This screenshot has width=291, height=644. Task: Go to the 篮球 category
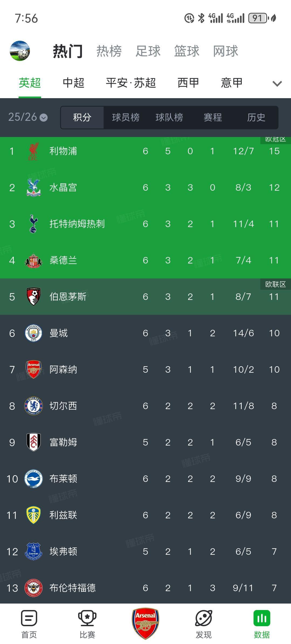pyautogui.click(x=187, y=51)
